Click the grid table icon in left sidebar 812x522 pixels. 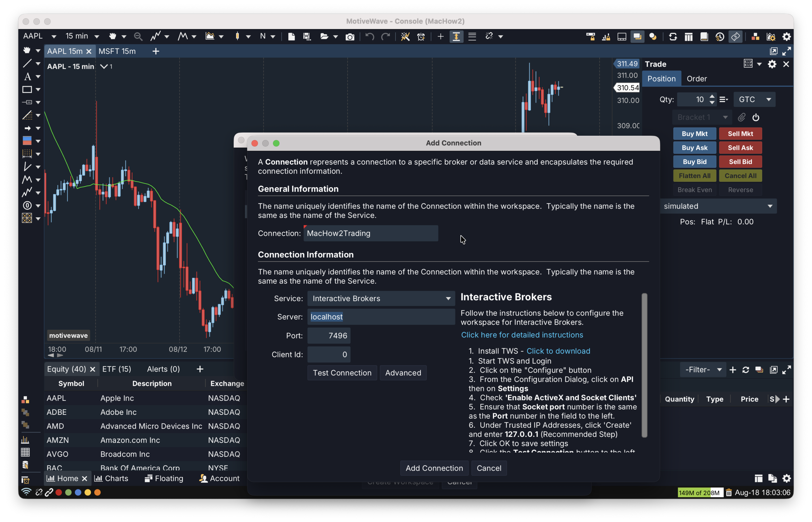click(25, 452)
